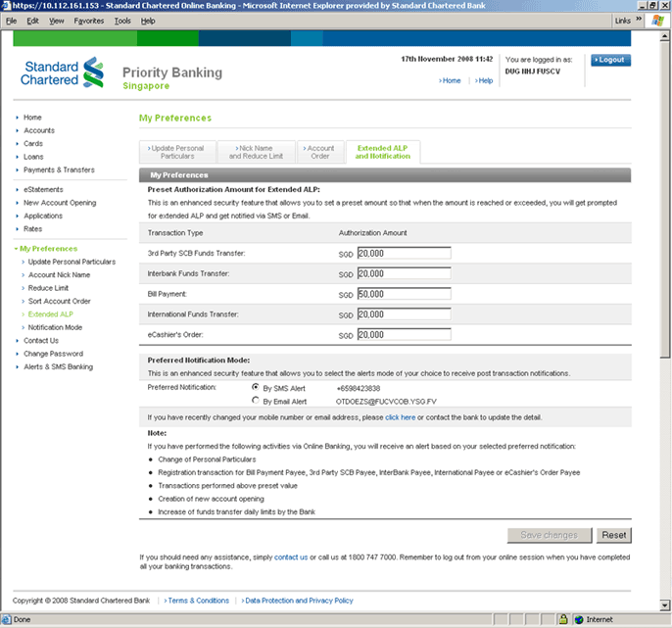Open the Help menu in menu bar
Viewport: 672px width, 628px height.
coord(148,21)
